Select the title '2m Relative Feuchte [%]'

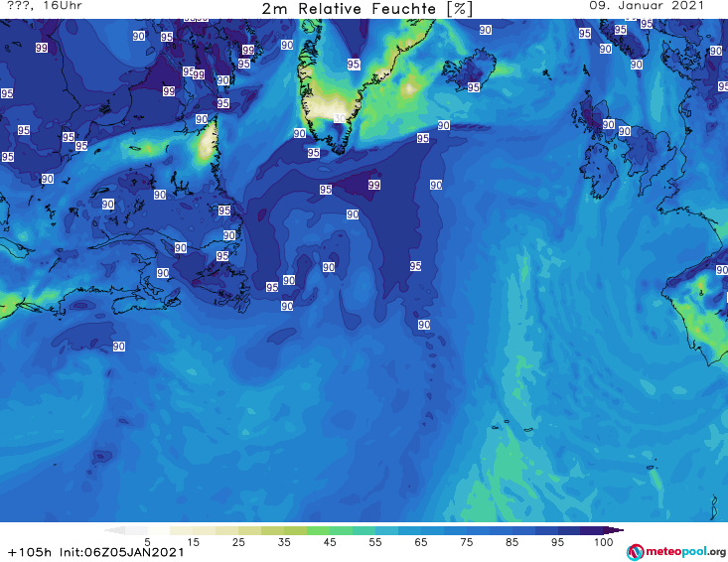click(366, 9)
